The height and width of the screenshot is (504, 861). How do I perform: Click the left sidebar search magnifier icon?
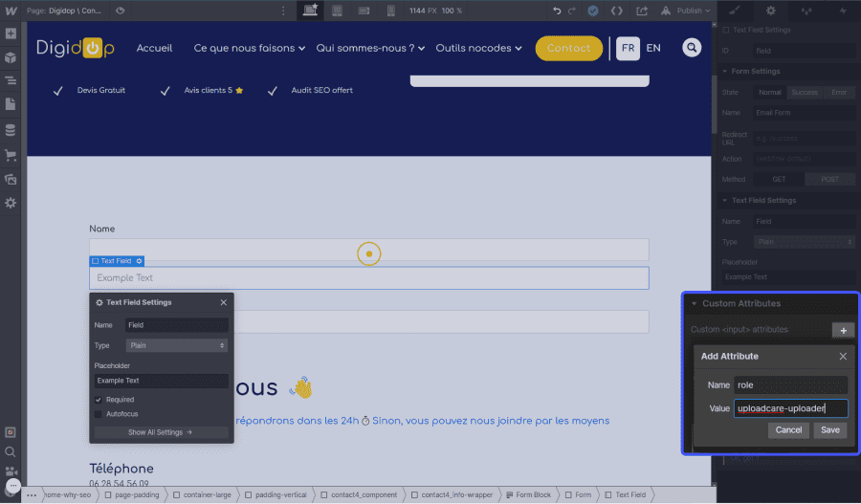11,451
